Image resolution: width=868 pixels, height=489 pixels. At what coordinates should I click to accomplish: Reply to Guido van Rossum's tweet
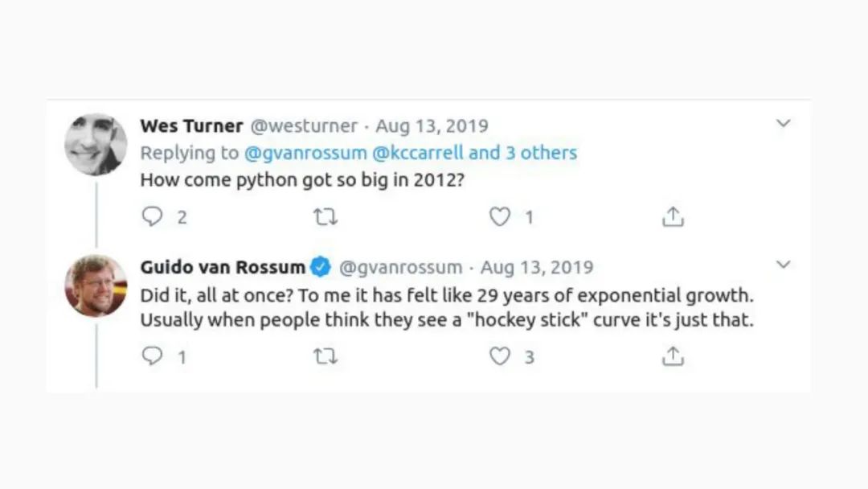point(152,356)
